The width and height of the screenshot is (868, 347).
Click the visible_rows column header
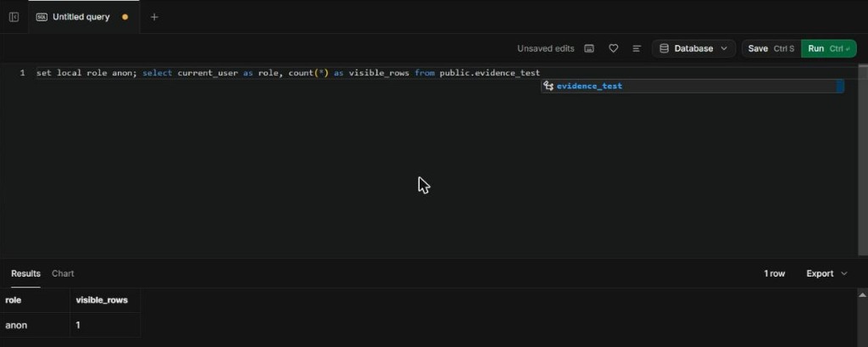[x=105, y=299]
